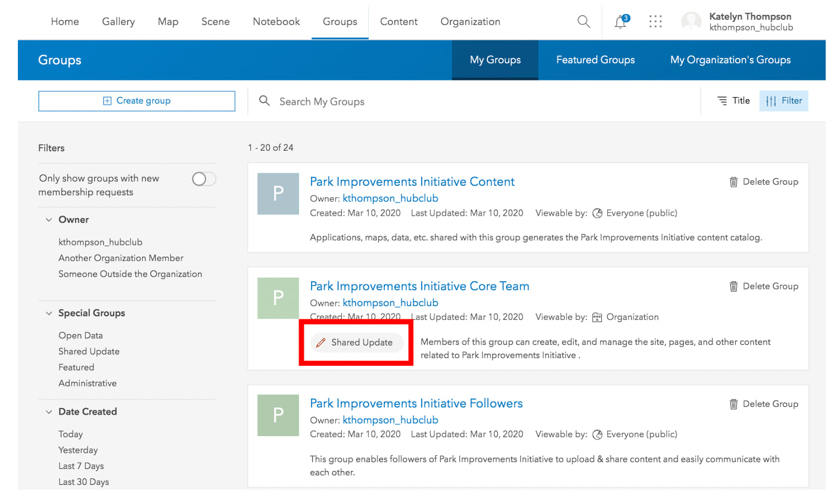Image resolution: width=840 pixels, height=504 pixels.
Task: Open the search magnifier in top navigation
Action: (584, 22)
